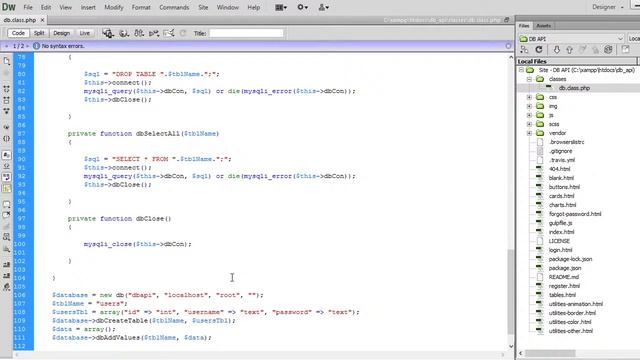The image size is (640, 360).
Task: Click the Local Files column header
Action: 576,61
